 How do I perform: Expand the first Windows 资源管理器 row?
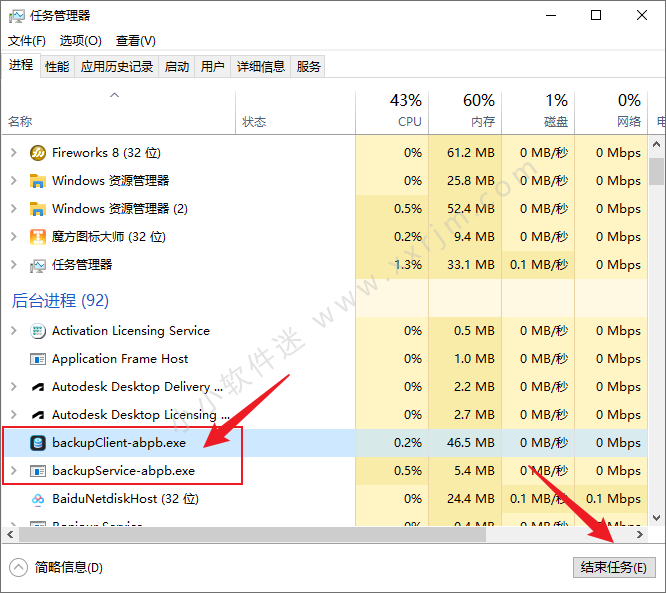click(14, 181)
